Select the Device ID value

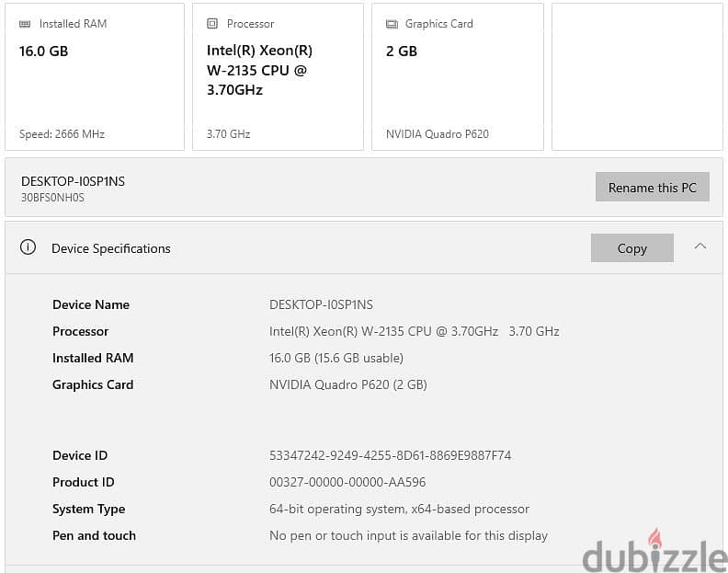click(390, 455)
